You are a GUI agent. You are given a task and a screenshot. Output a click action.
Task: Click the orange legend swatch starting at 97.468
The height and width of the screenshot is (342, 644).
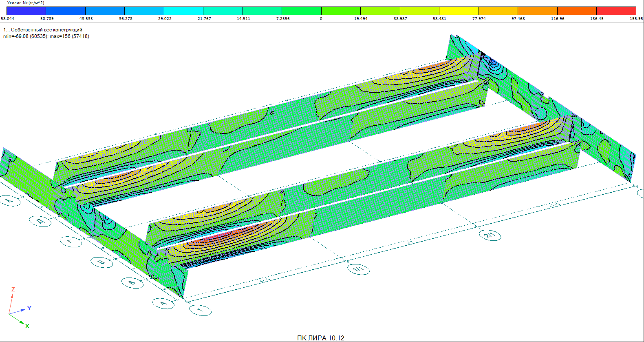[x=537, y=11]
